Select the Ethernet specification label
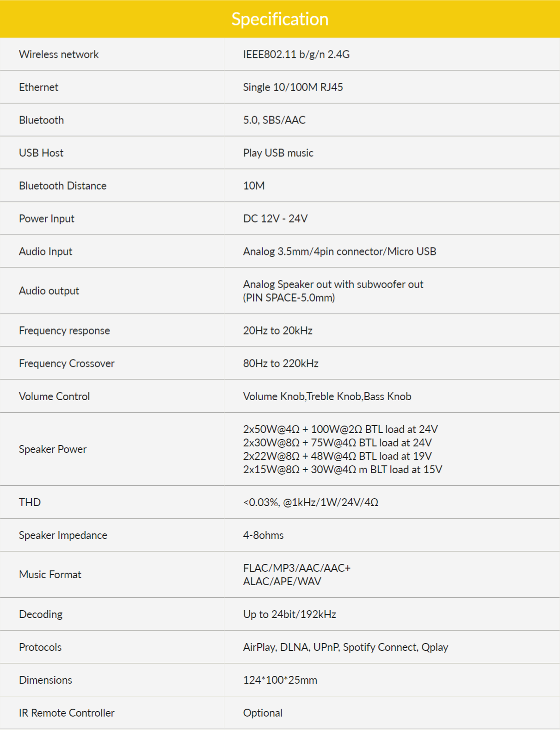Viewport: 560px width, 730px height. click(38, 87)
